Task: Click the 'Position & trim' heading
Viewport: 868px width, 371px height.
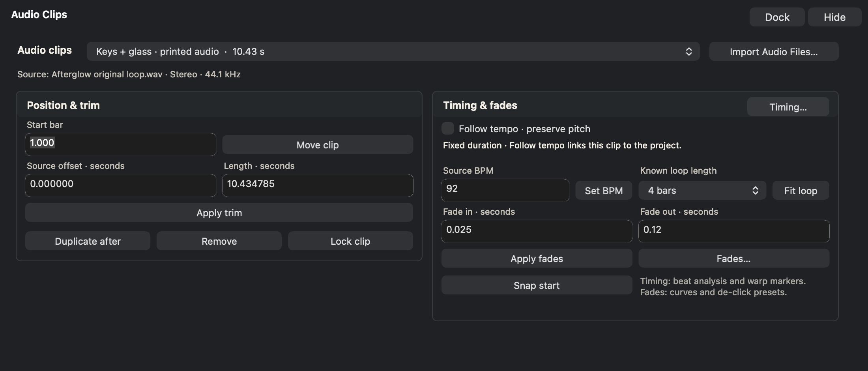Action: pos(63,105)
